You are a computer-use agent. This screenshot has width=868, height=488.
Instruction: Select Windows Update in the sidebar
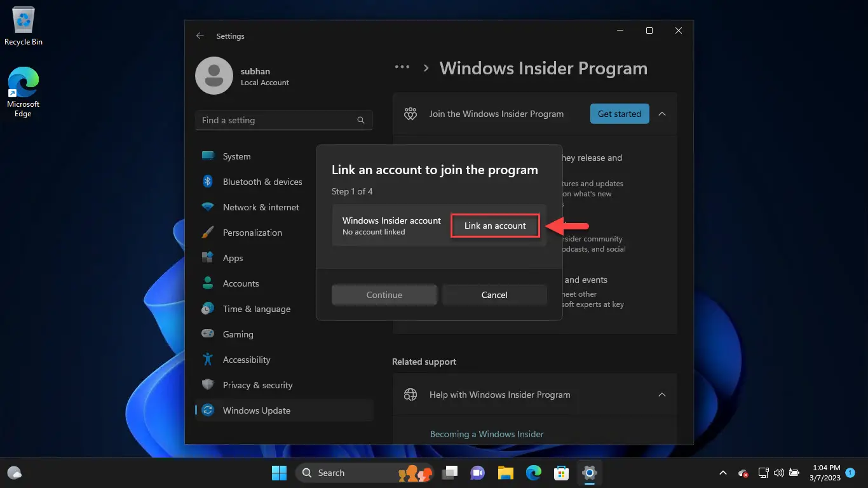[284, 410]
